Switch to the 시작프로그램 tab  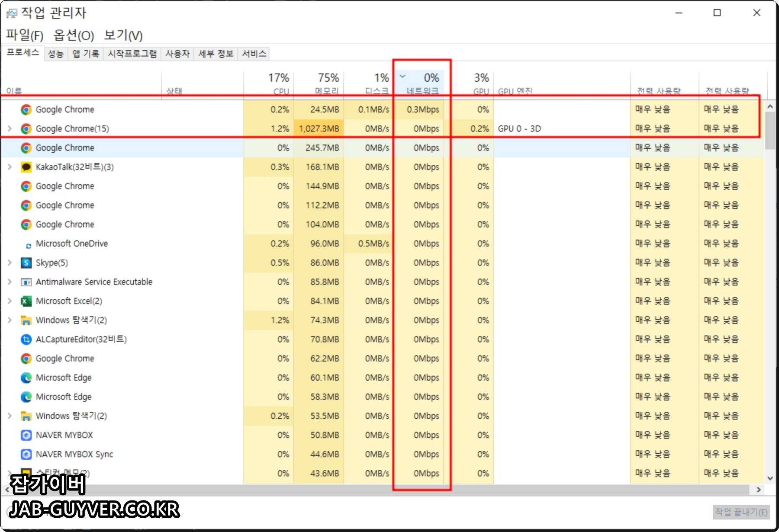(132, 54)
